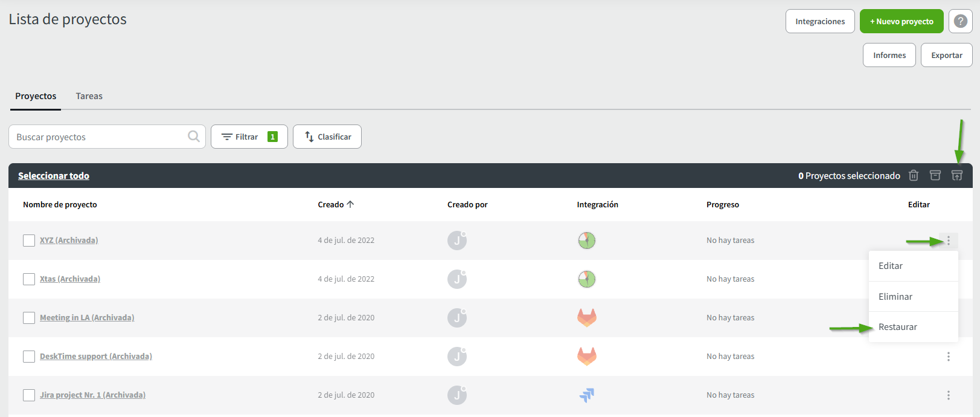Open the help question mark icon
This screenshot has width=980, height=417.
pyautogui.click(x=960, y=21)
